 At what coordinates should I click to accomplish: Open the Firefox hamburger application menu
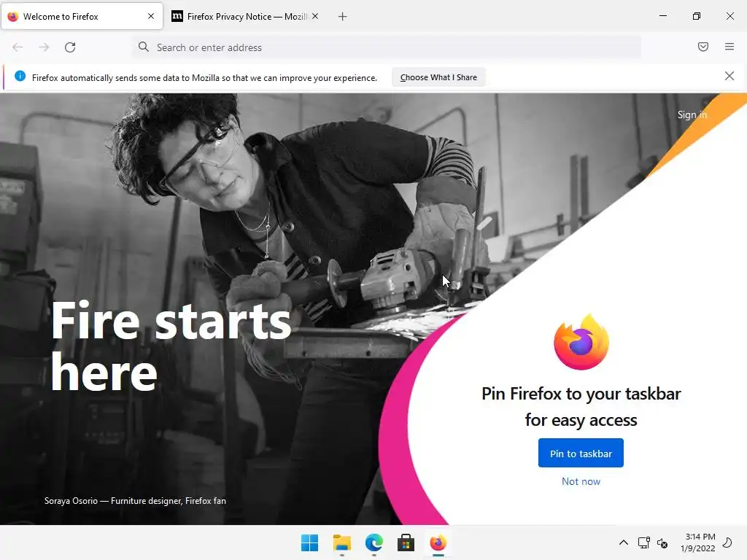coord(729,47)
